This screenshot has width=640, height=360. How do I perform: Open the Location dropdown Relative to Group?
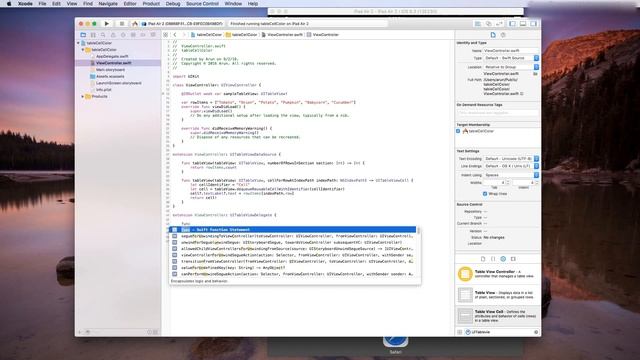point(511,67)
